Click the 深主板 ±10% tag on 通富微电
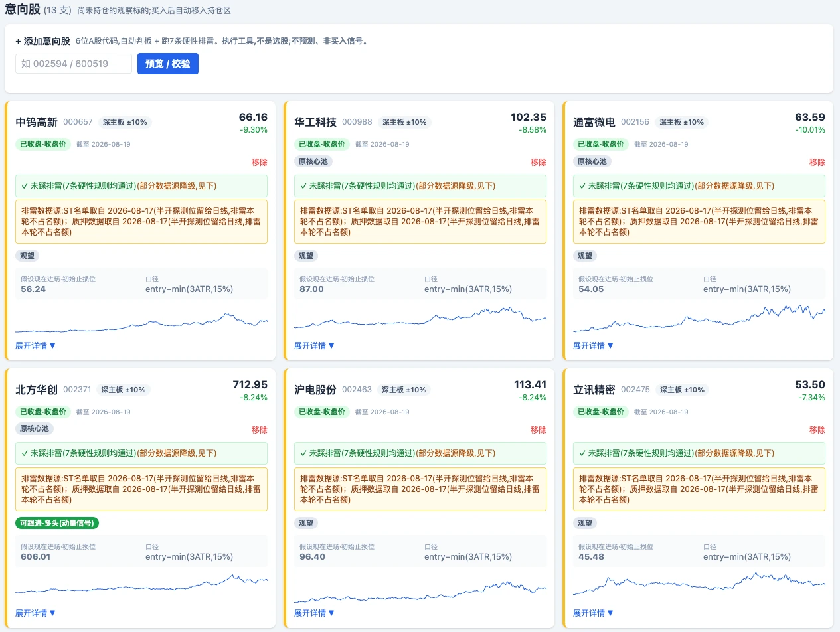 coord(681,122)
